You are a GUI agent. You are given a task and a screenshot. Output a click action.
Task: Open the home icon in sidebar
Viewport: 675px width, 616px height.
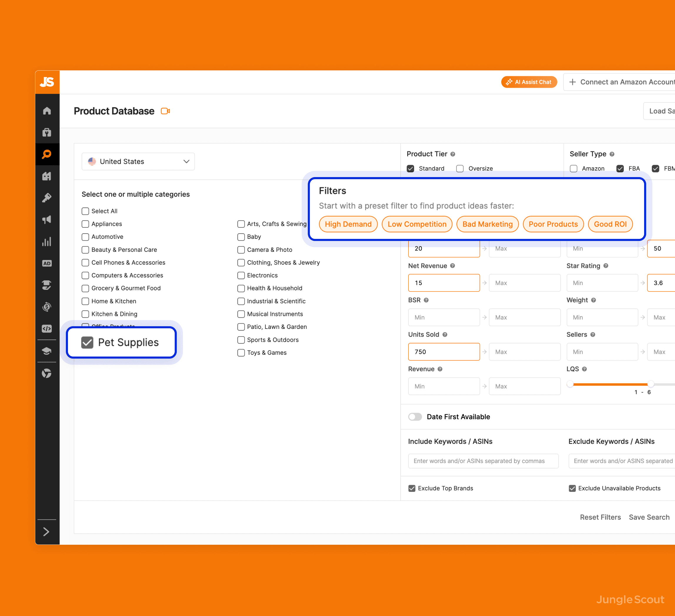point(47,111)
